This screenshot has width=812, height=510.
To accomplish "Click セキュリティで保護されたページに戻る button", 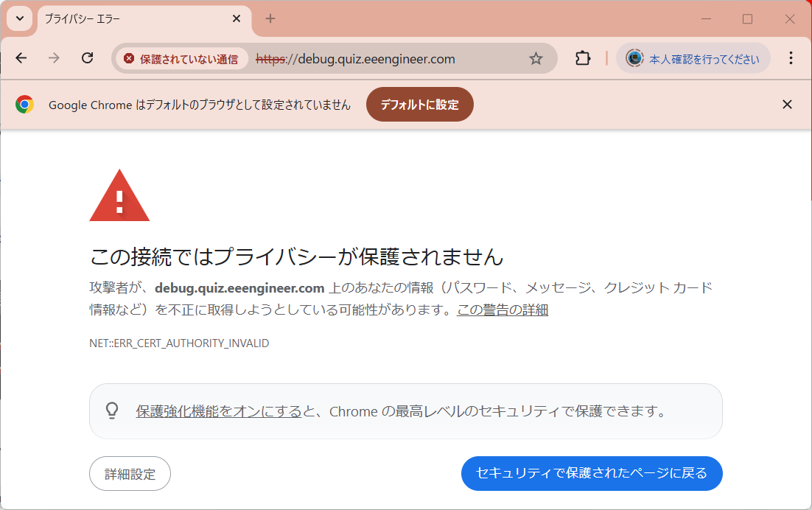I will click(x=591, y=473).
